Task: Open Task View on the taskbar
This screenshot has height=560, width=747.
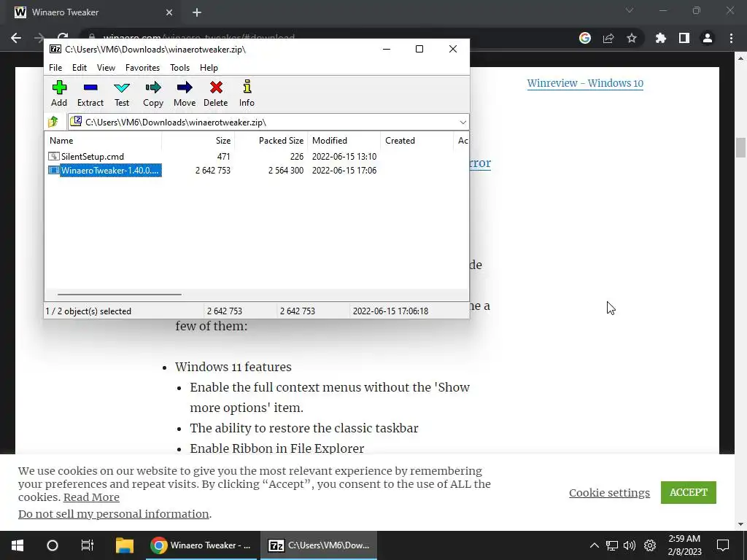Action: tap(88, 545)
